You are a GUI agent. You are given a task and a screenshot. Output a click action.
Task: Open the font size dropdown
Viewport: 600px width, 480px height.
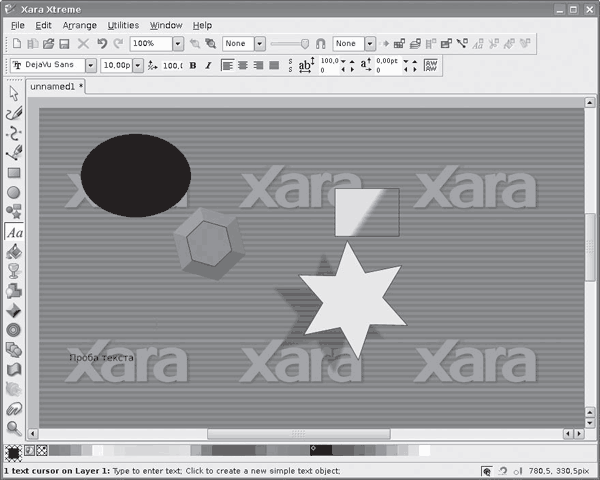click(137, 65)
